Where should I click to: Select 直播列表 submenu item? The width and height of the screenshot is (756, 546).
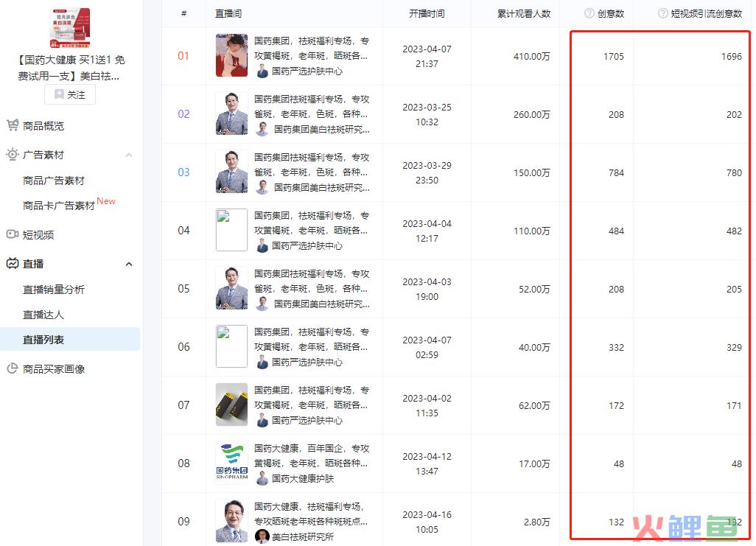click(70, 339)
